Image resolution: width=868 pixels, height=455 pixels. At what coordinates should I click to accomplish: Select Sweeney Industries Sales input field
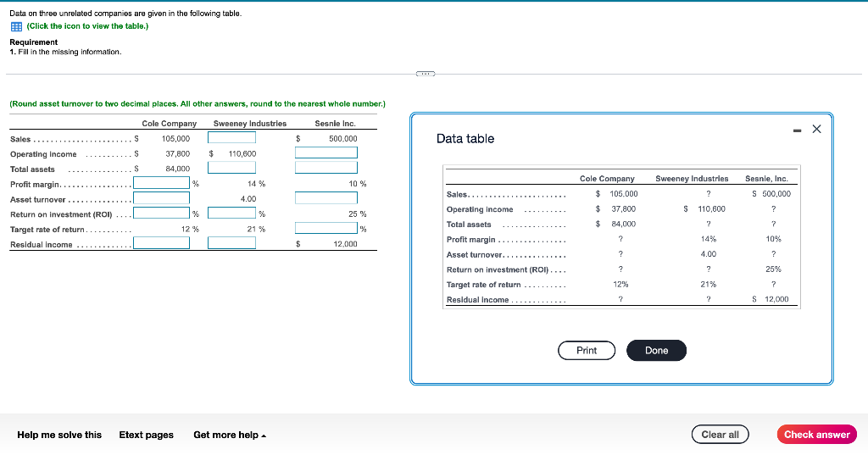232,137
